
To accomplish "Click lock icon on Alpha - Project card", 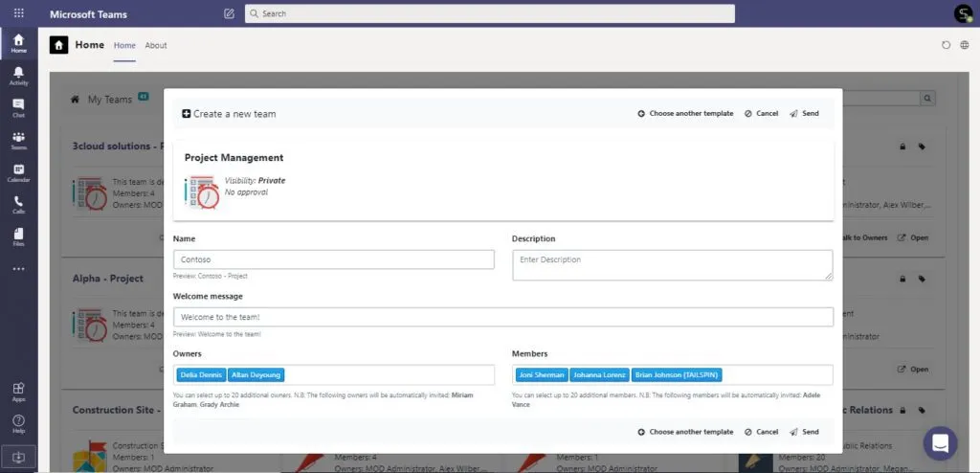I will tap(902, 279).
